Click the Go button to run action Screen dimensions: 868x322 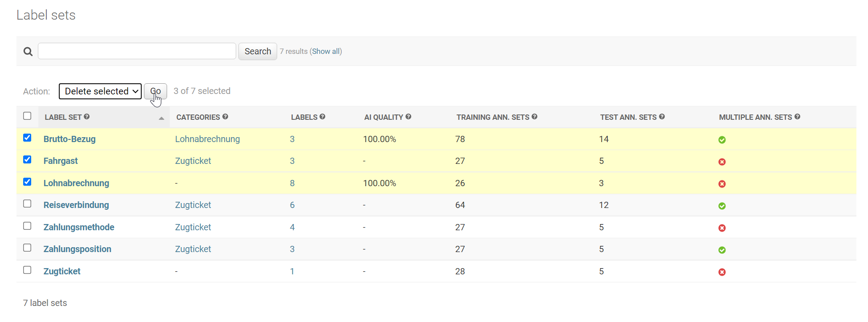point(156,91)
